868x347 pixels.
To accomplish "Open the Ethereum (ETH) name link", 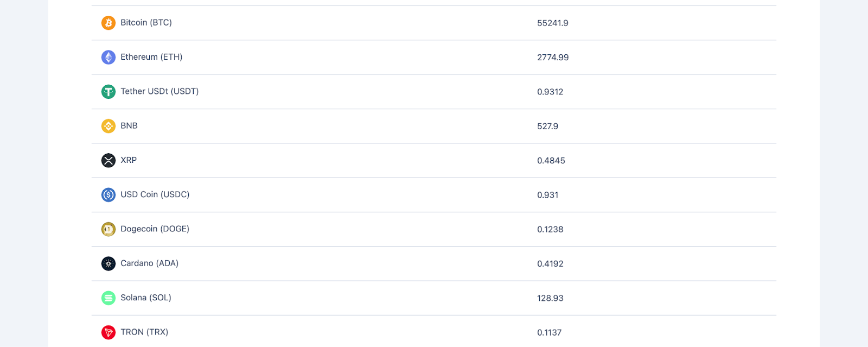I will [151, 57].
